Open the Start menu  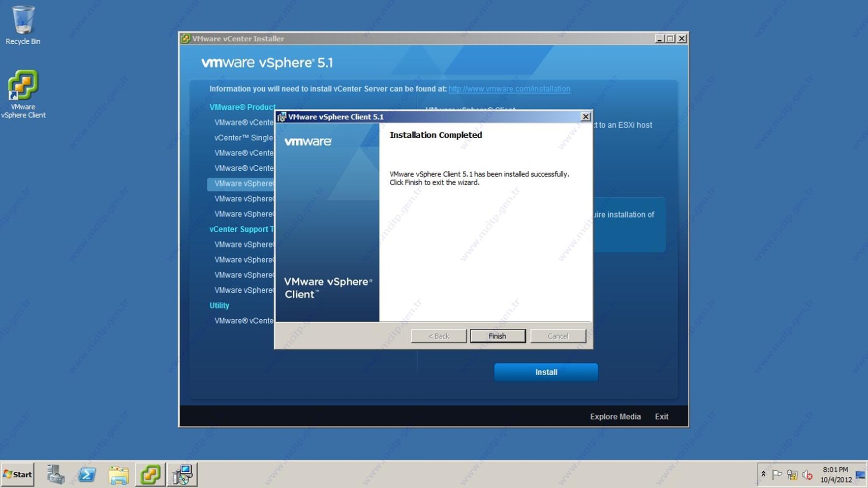pyautogui.click(x=18, y=474)
